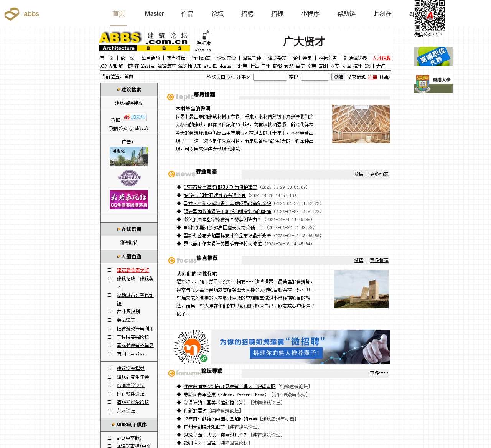This screenshot has width=491, height=448.
Task: Open the 高端职位代聘 green banner
Action: [433, 56]
